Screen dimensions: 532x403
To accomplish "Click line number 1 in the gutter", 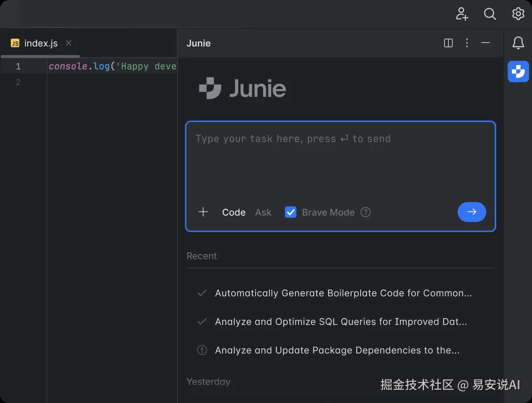I will coord(18,66).
